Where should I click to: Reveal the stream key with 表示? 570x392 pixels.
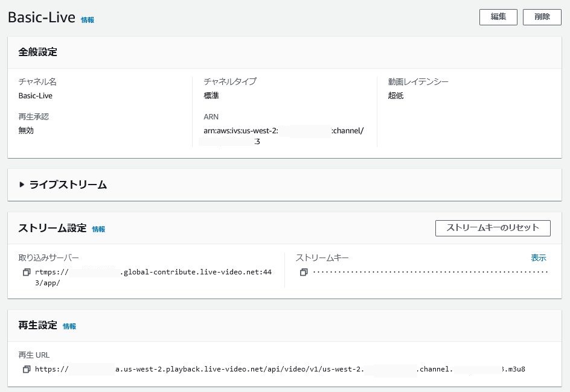point(538,258)
